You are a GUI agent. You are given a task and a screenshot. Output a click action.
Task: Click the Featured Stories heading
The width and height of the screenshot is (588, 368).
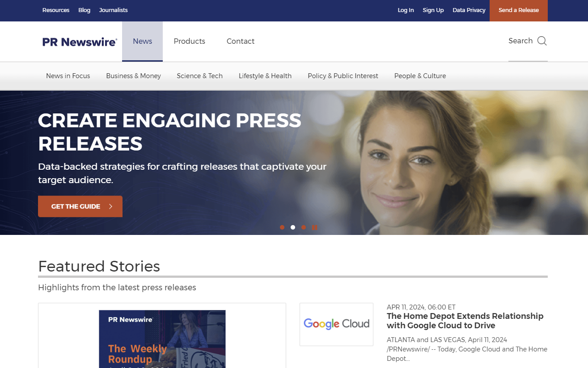(99, 266)
